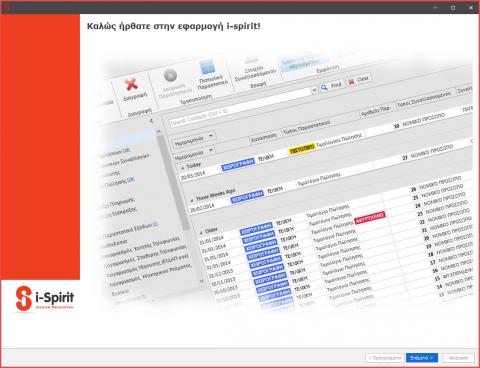Click the red X Διαγραφή delete icon
Image resolution: width=480 pixels, height=368 pixels.
tap(131, 84)
